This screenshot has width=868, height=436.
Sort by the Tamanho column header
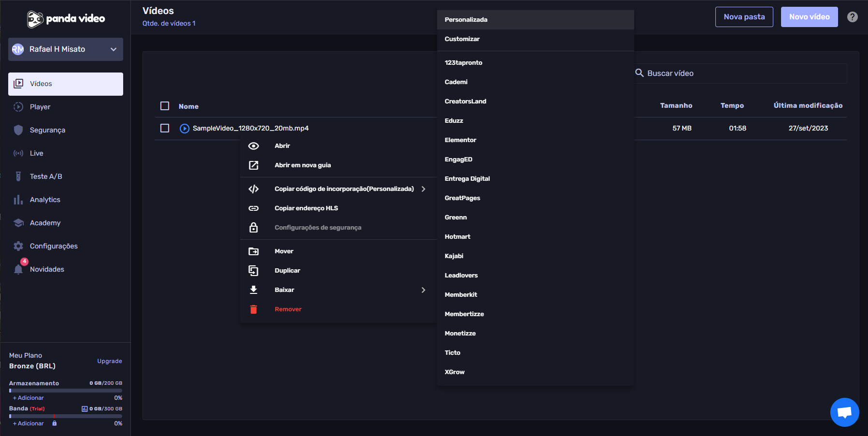click(676, 105)
